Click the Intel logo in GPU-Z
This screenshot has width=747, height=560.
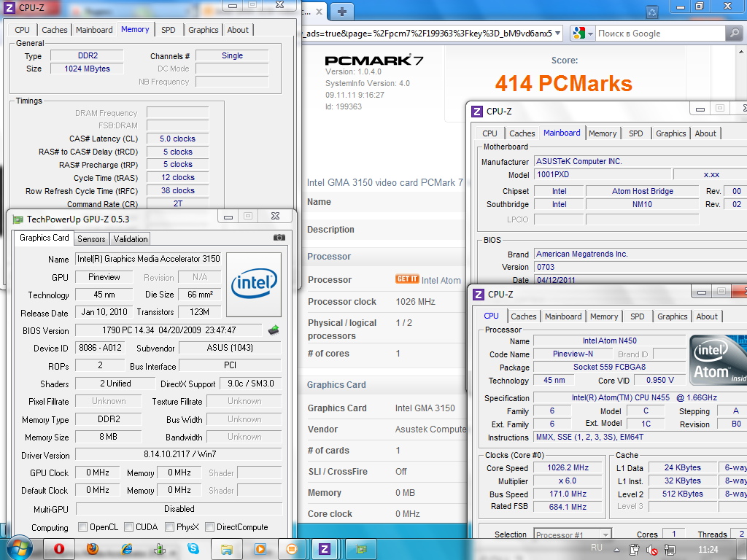254,284
